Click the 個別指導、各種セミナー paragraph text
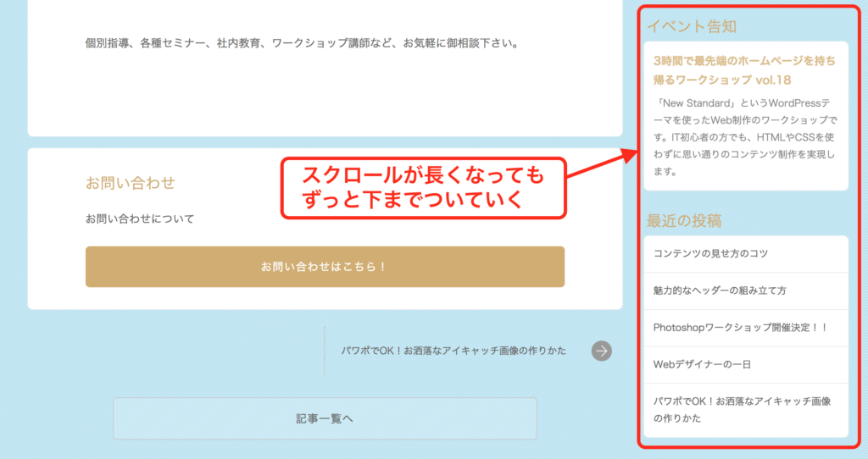Screen dimensions: 868x459 coord(301,42)
